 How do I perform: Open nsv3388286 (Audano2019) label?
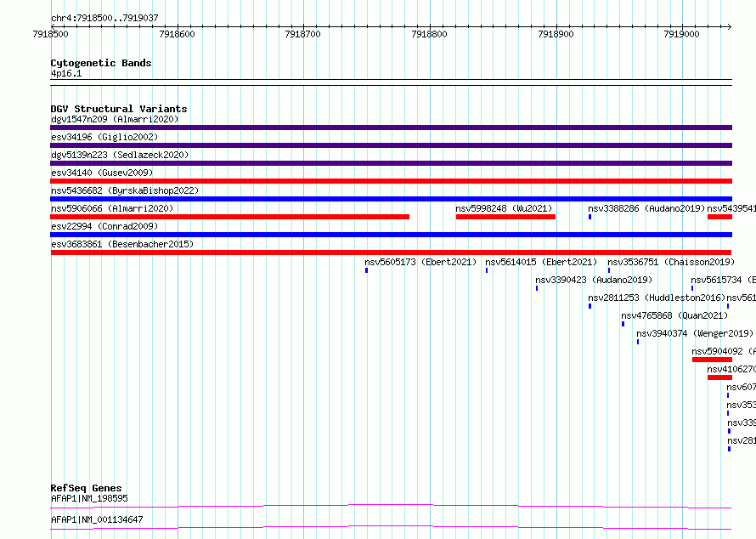646,208
